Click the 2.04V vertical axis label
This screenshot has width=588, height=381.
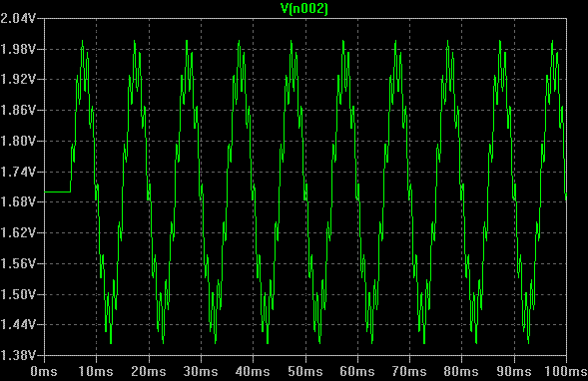click(18, 18)
